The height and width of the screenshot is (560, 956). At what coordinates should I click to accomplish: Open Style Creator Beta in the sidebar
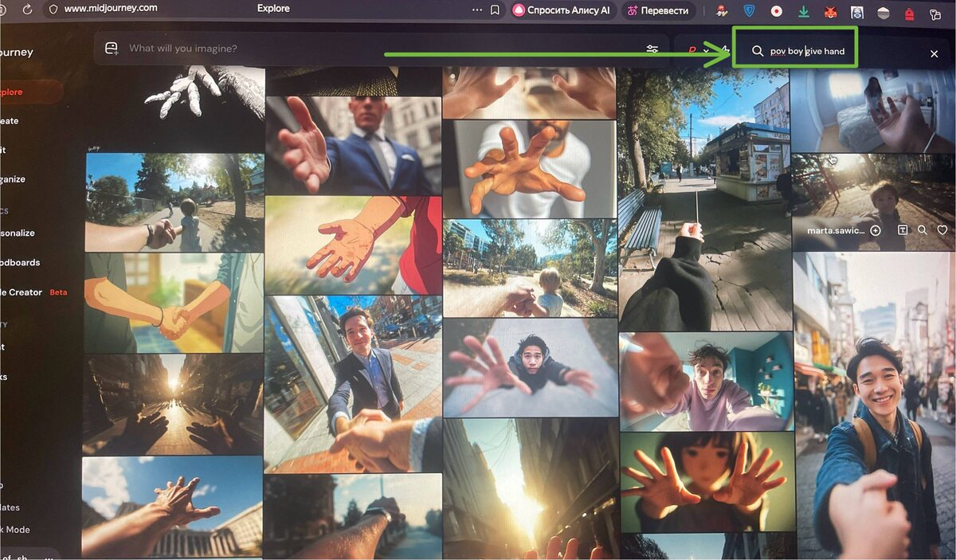(33, 292)
